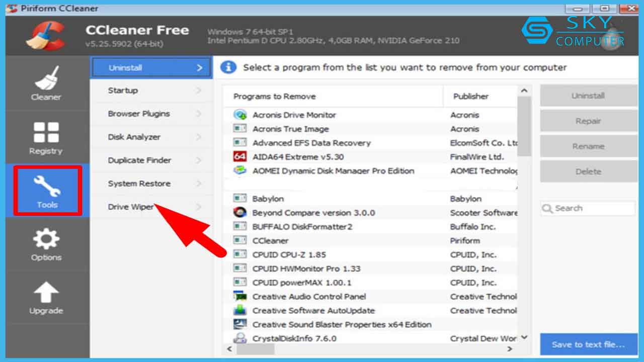
Task: Click the Search input field
Action: [x=588, y=208]
